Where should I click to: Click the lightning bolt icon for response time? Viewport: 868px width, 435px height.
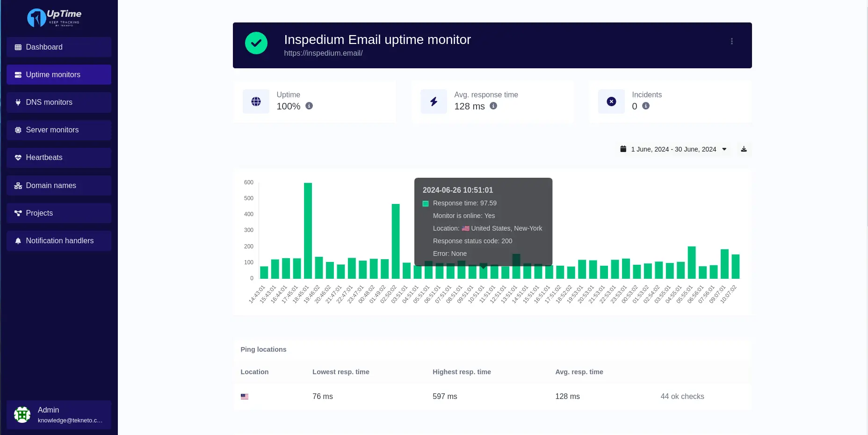point(434,101)
